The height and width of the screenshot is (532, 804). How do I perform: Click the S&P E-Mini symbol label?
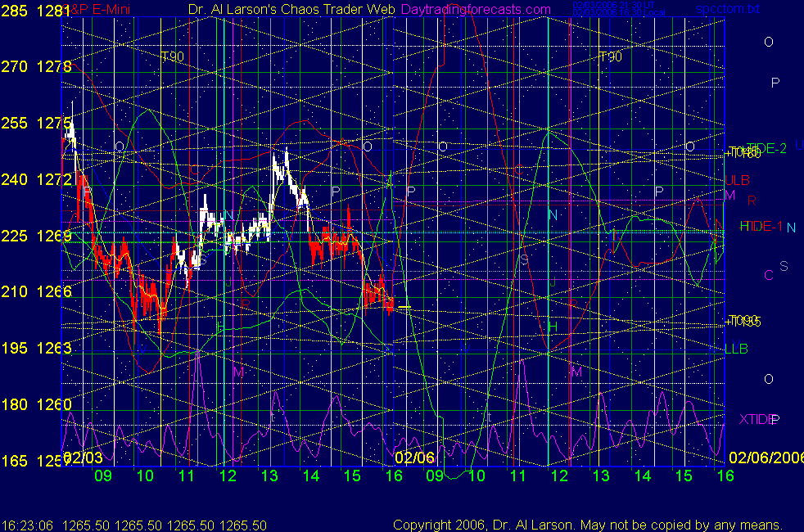click(96, 9)
